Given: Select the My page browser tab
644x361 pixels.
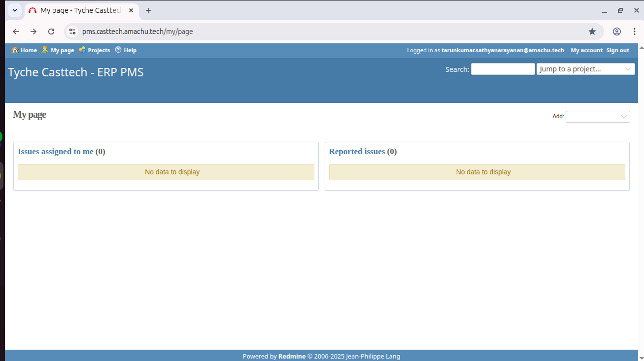Looking at the screenshot, I should tap(79, 10).
